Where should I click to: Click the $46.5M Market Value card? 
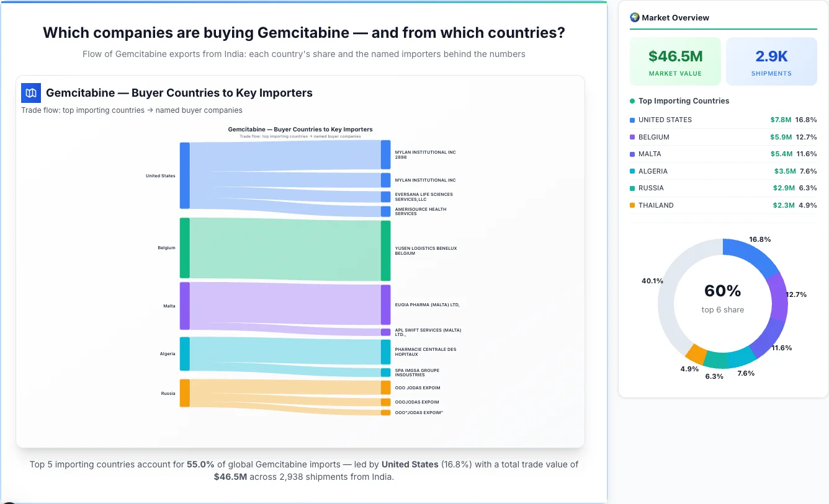[x=675, y=61]
